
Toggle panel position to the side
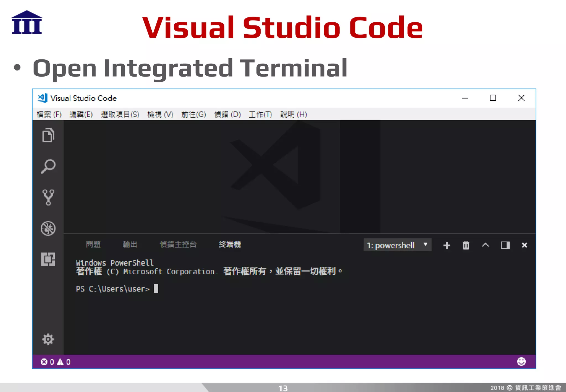pos(505,245)
